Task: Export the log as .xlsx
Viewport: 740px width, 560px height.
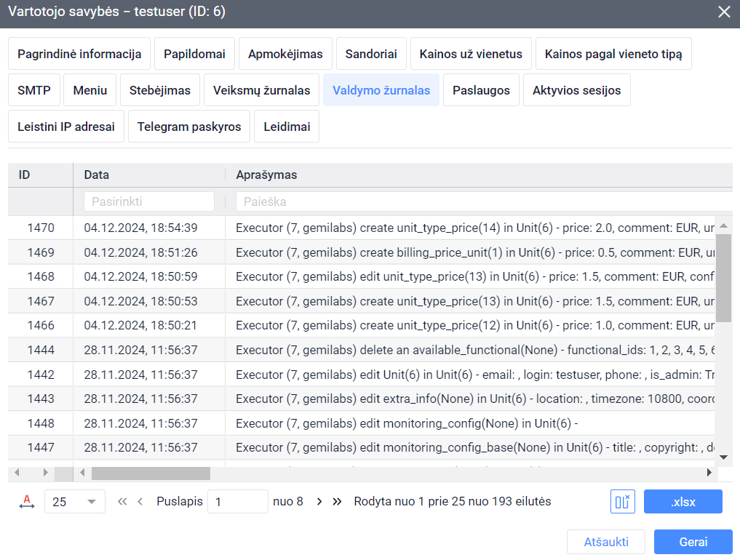Action: click(683, 502)
